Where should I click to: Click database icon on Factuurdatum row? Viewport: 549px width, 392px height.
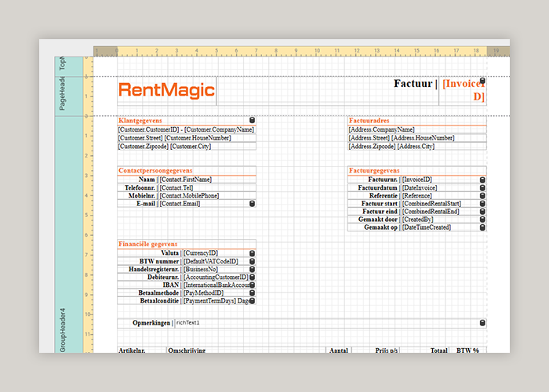(482, 188)
